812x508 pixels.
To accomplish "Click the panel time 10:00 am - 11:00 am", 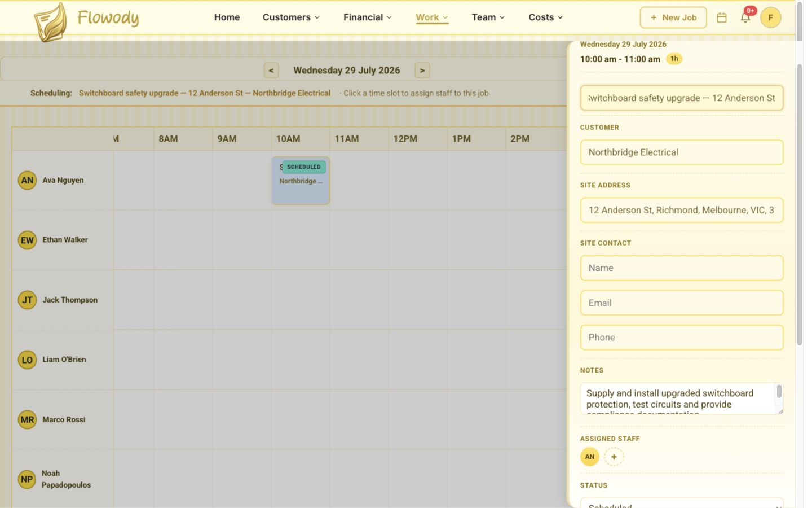I will tap(620, 59).
